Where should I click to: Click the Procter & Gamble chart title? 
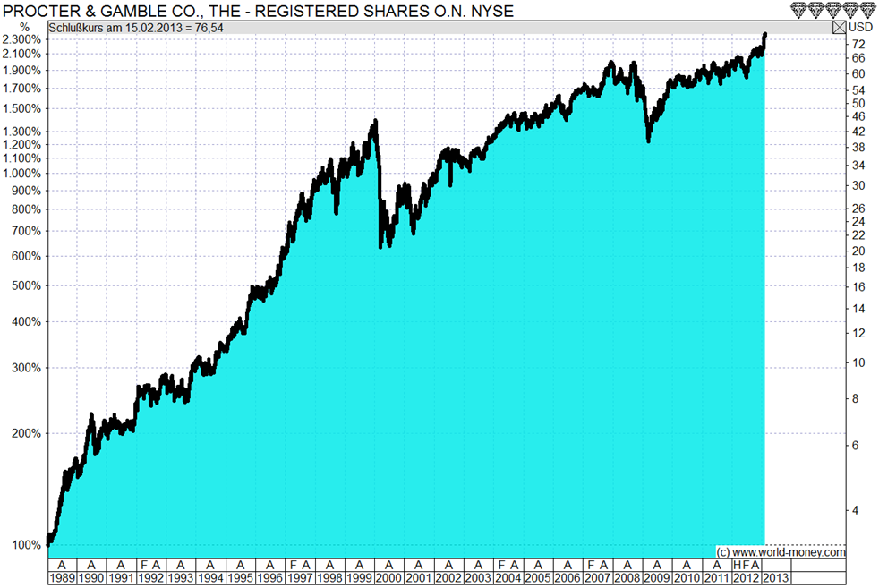coord(259,11)
